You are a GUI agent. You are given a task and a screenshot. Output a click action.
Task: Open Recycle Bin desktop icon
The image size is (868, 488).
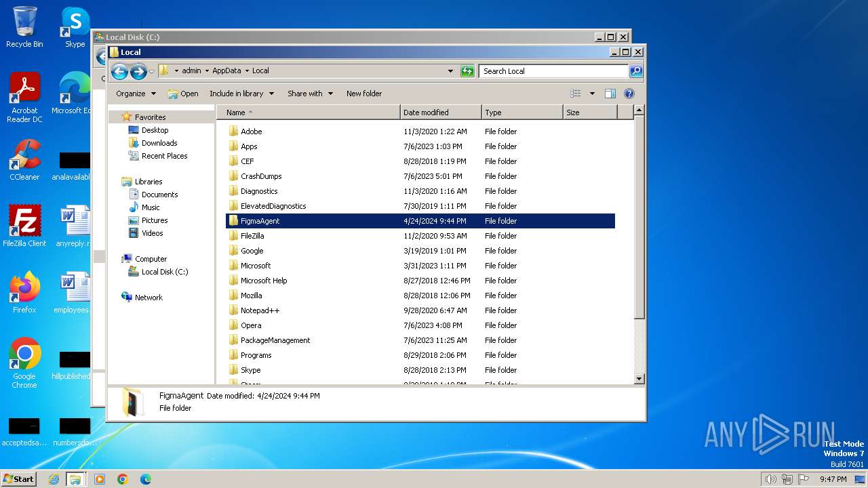pos(24,27)
